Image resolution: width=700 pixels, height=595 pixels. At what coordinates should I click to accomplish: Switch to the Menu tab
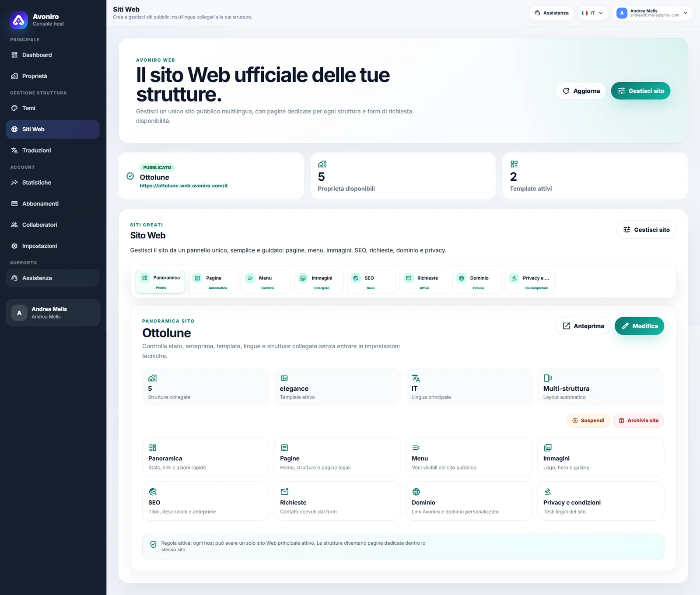tap(266, 282)
